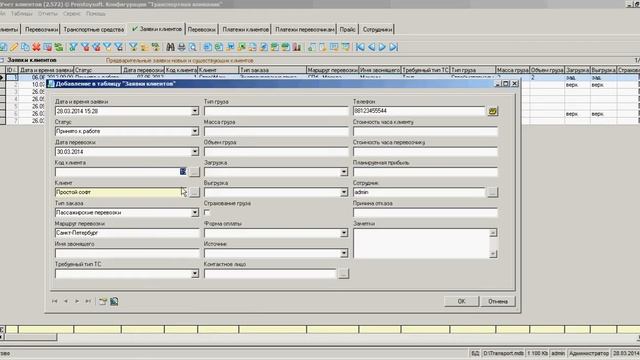Expand the Статус dropdown
The width and height of the screenshot is (640, 360).
[x=195, y=131]
